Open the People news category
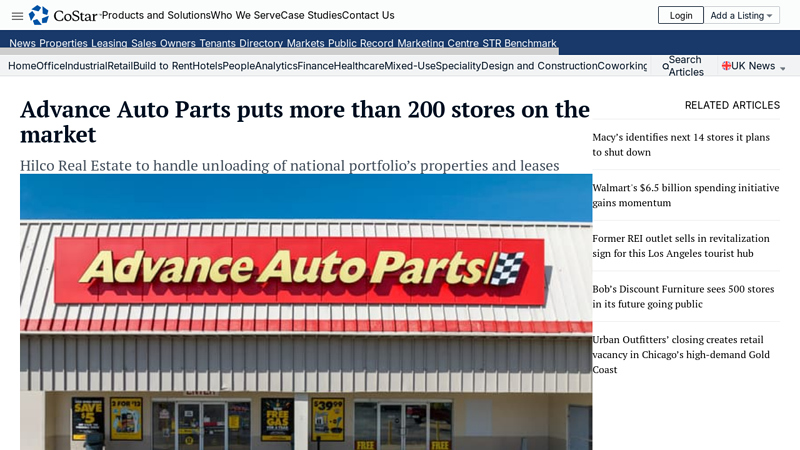800x450 pixels. [239, 66]
